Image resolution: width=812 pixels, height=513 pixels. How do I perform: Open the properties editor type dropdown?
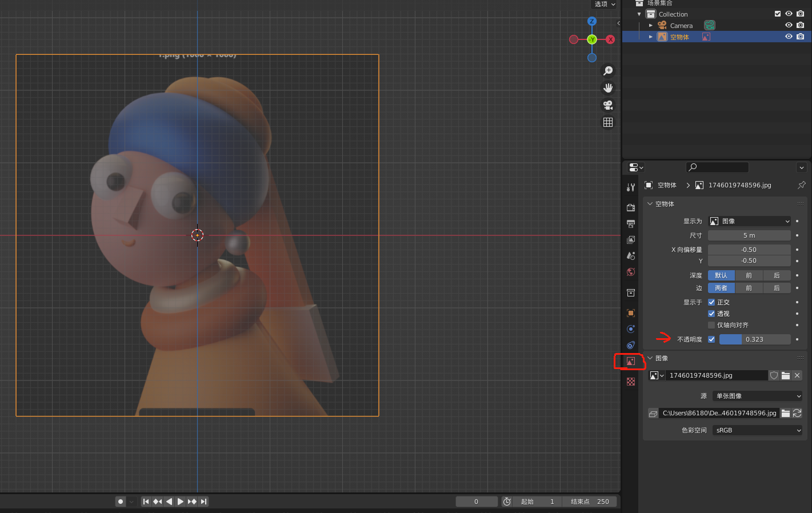(636, 167)
